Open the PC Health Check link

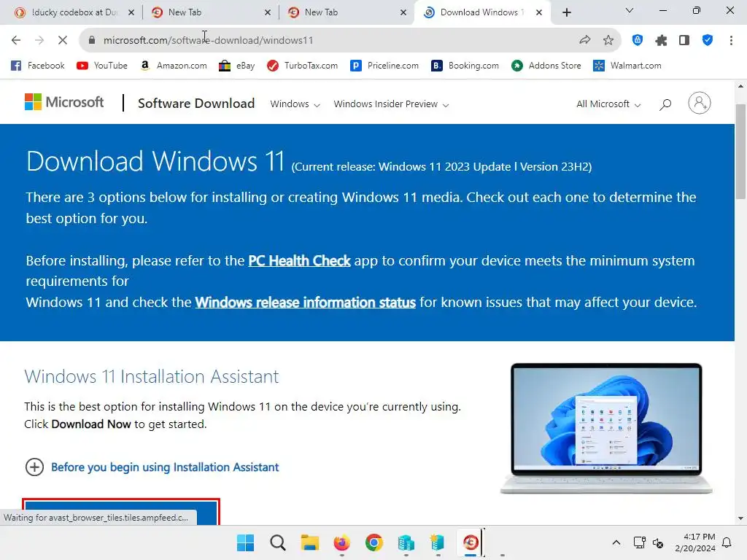coord(299,261)
